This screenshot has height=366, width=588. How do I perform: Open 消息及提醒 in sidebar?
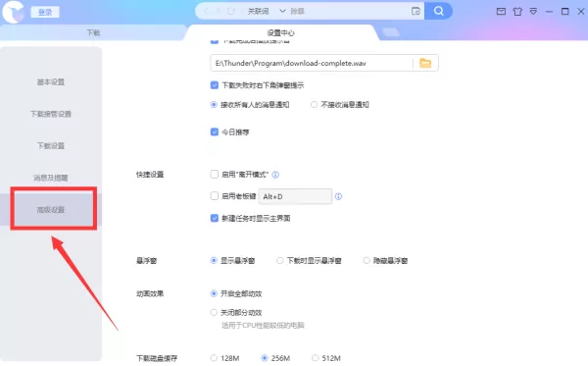tap(51, 178)
